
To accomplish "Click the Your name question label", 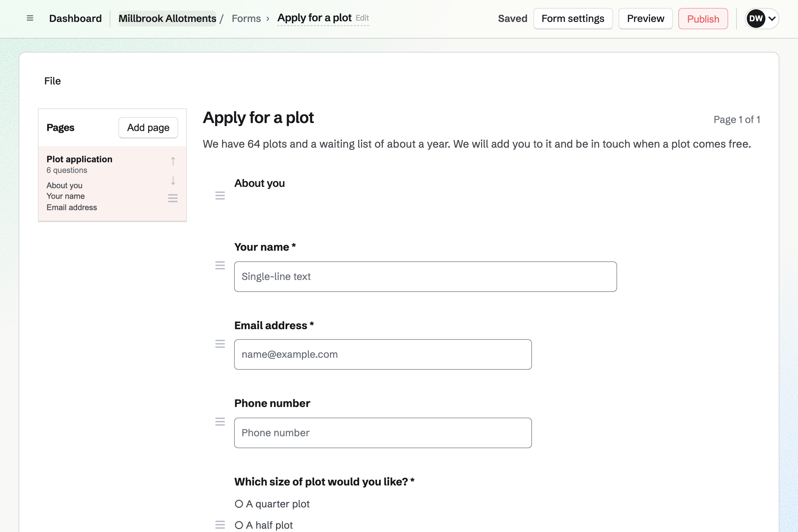I will 265,247.
